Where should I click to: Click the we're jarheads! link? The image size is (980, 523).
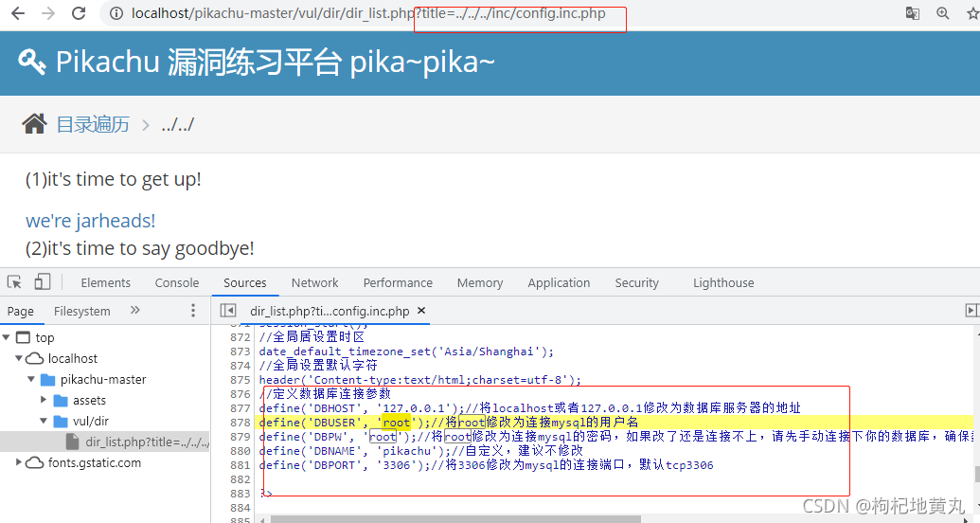click(91, 221)
